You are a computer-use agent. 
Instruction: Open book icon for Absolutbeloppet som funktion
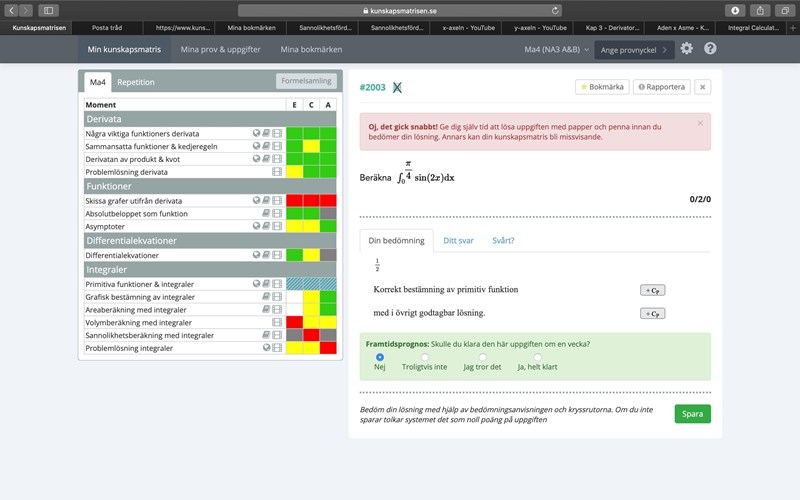265,213
